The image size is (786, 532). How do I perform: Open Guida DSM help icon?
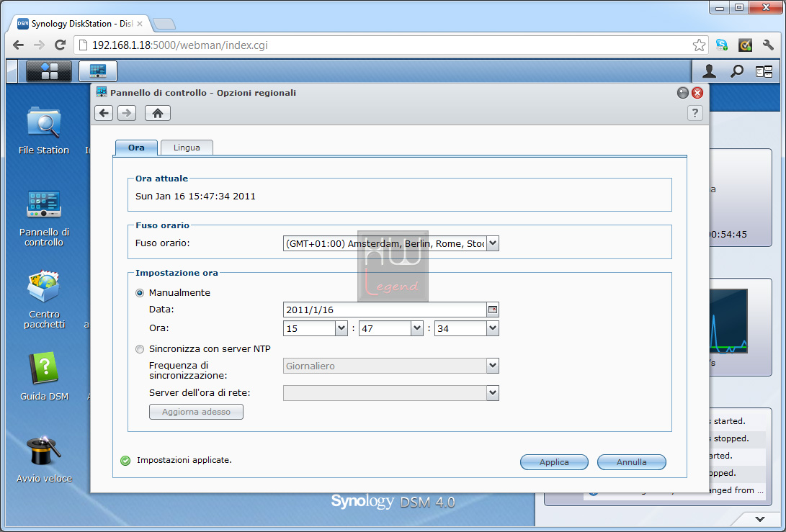pos(44,377)
